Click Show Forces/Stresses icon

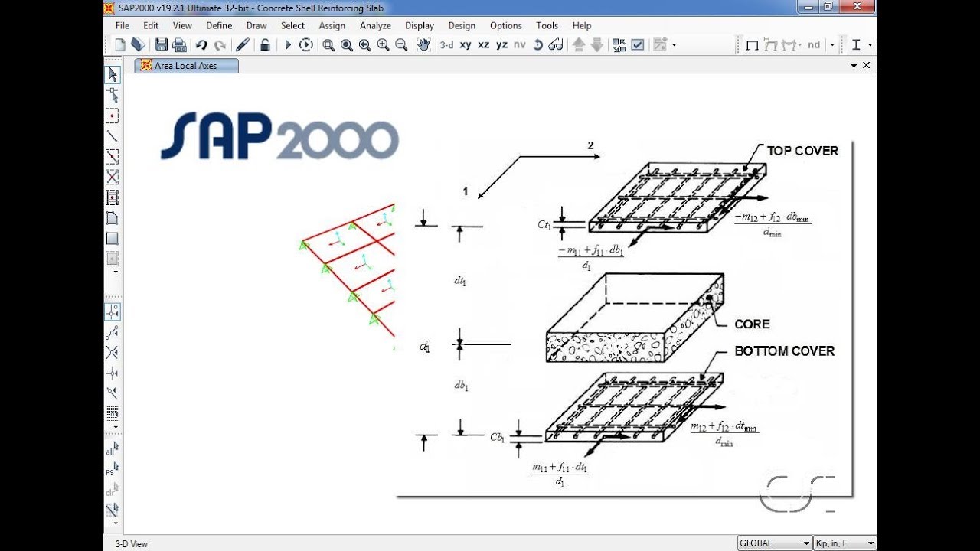click(789, 45)
